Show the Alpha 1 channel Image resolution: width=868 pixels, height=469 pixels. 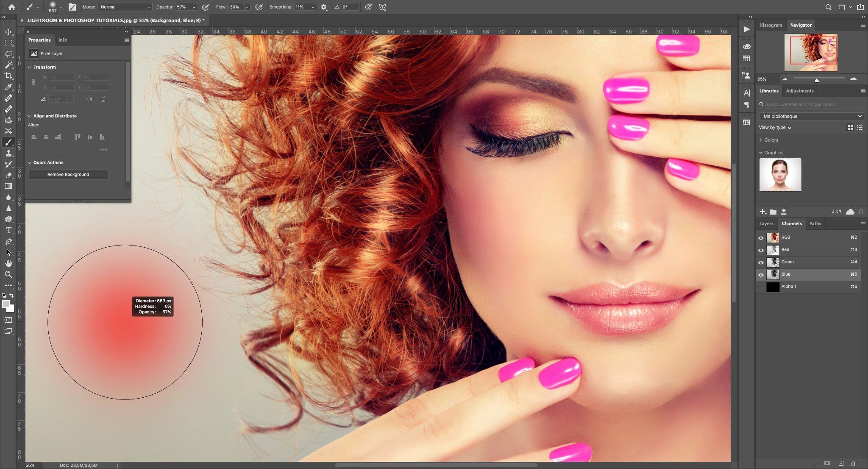coord(761,287)
